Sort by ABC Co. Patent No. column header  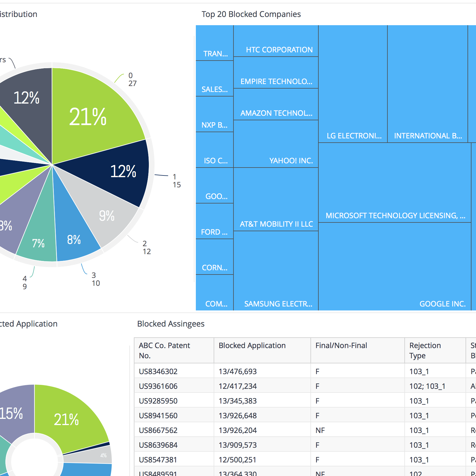tap(174, 350)
